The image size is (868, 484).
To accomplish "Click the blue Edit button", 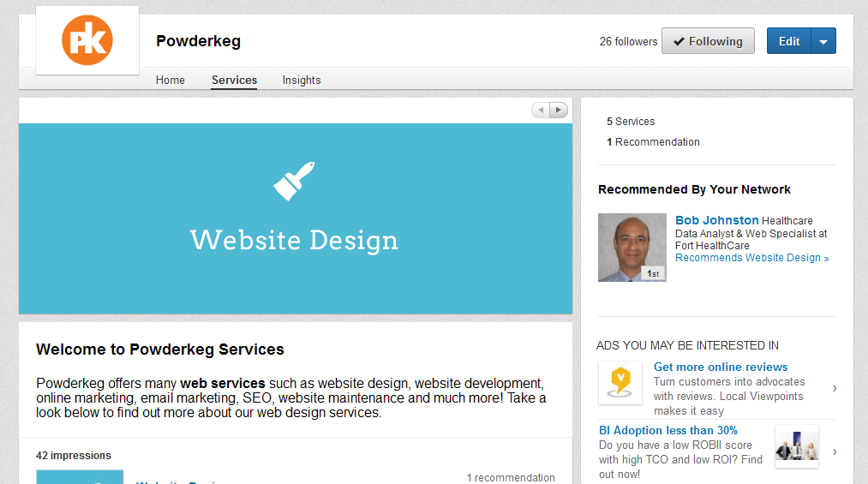I will click(789, 41).
